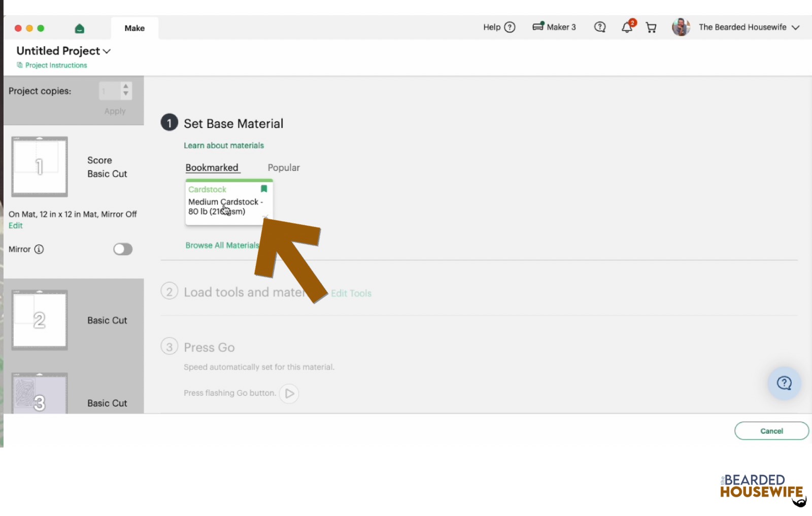Select mat 1 thumbnail
This screenshot has width=812, height=516.
[x=40, y=166]
